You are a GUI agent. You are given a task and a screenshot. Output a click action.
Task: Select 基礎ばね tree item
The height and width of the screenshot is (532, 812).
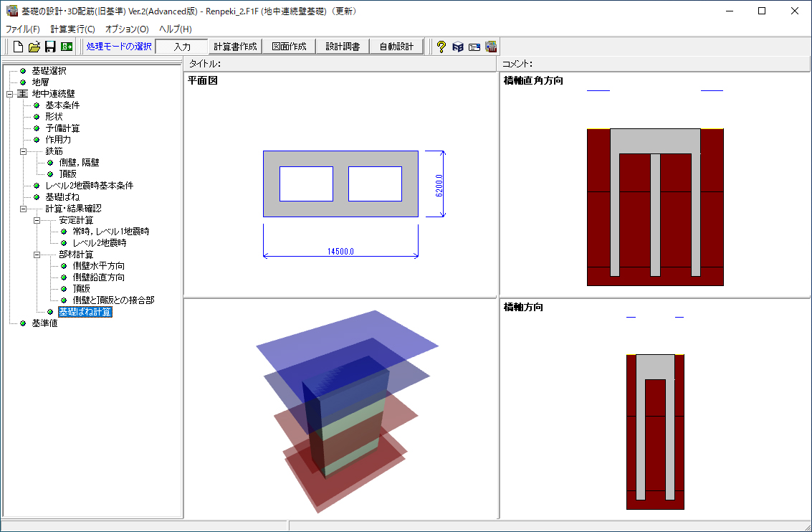(62, 197)
